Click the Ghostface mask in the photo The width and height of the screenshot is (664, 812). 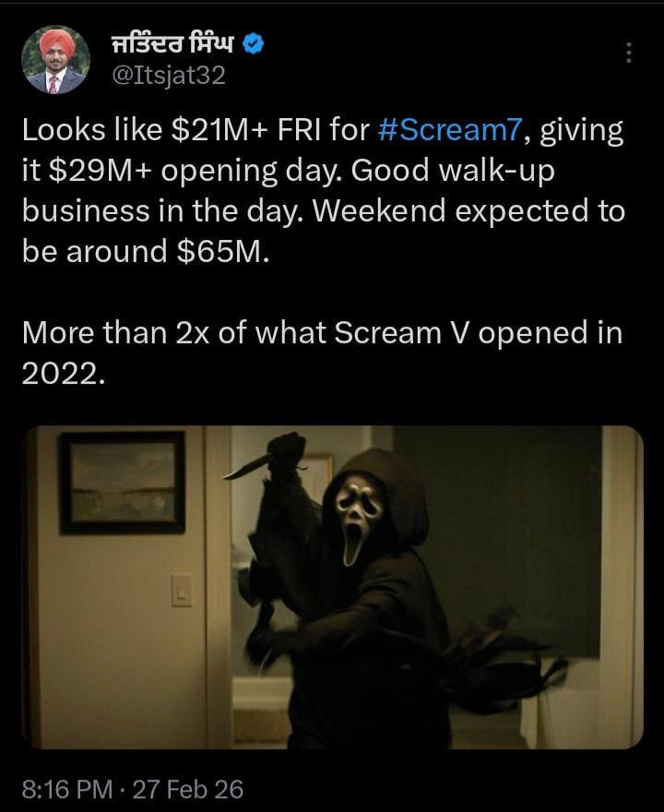point(358,521)
